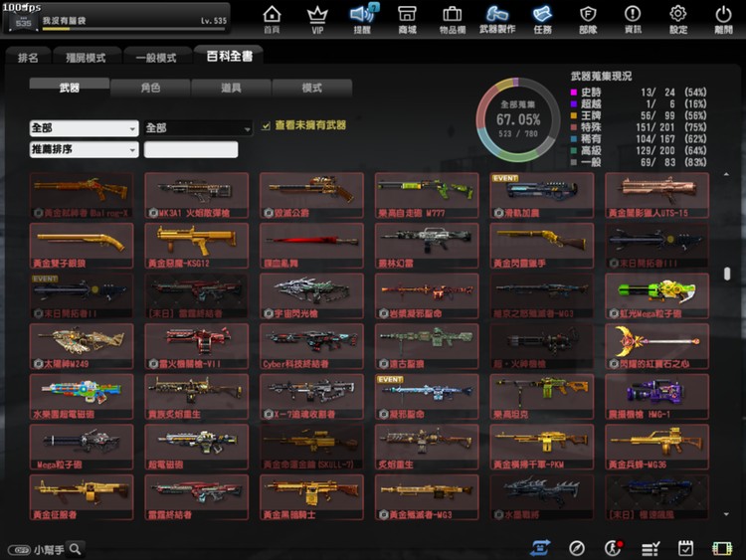Go to the 首頁 home icon
The image size is (746, 560).
[x=272, y=18]
